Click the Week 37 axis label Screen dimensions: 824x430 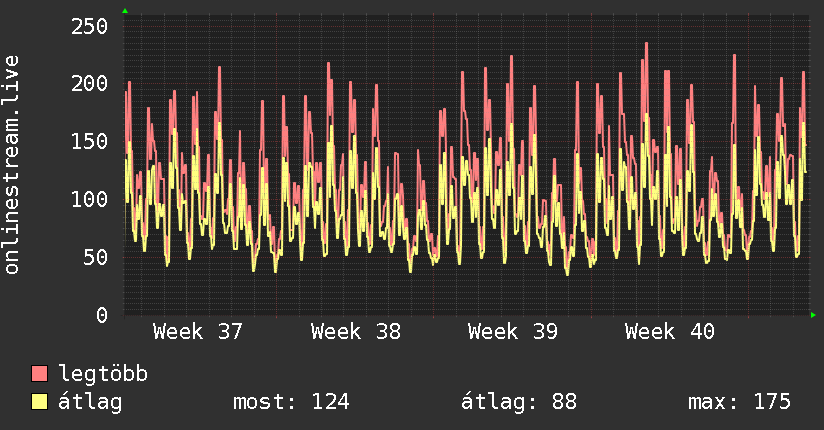[198, 332]
